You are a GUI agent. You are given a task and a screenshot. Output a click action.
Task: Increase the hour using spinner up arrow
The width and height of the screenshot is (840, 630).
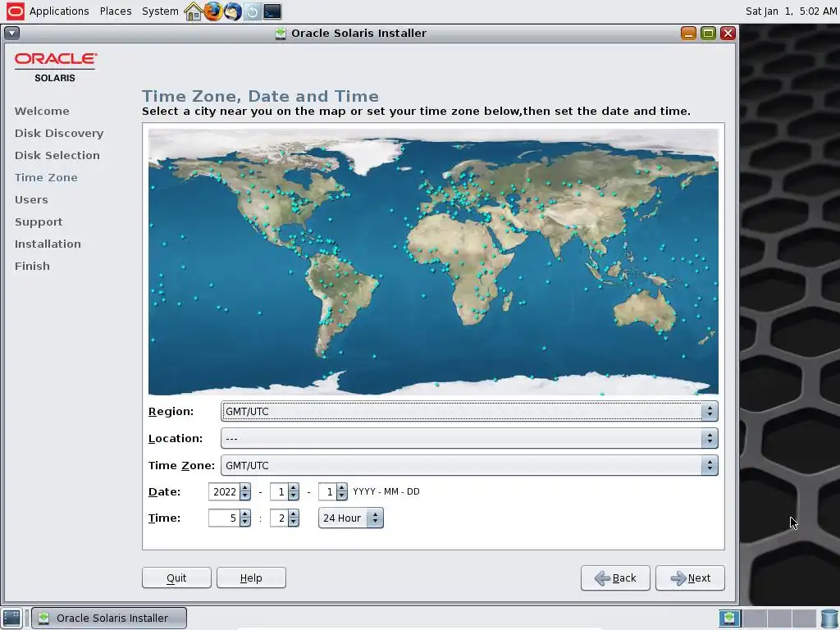(244, 514)
